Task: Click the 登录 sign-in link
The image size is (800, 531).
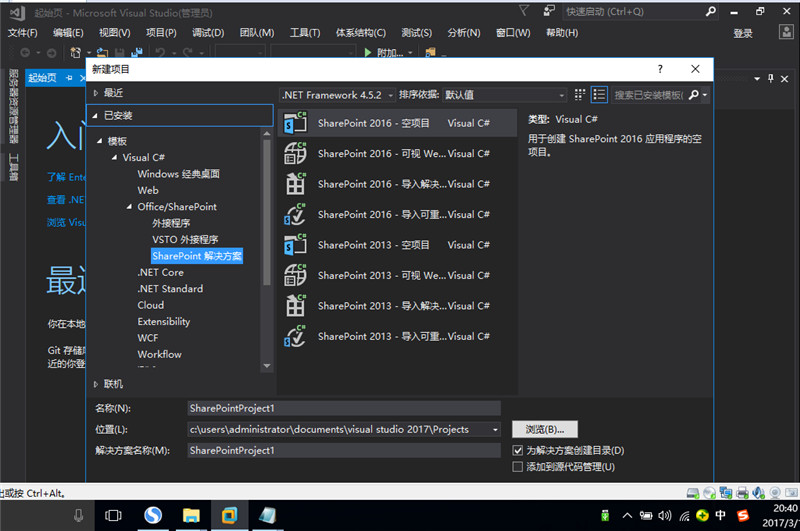Action: [743, 33]
